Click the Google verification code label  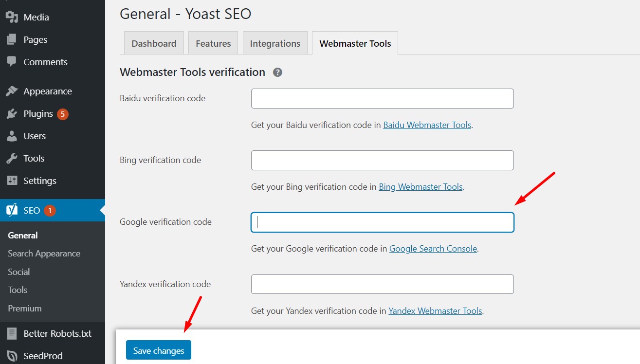[x=165, y=222]
